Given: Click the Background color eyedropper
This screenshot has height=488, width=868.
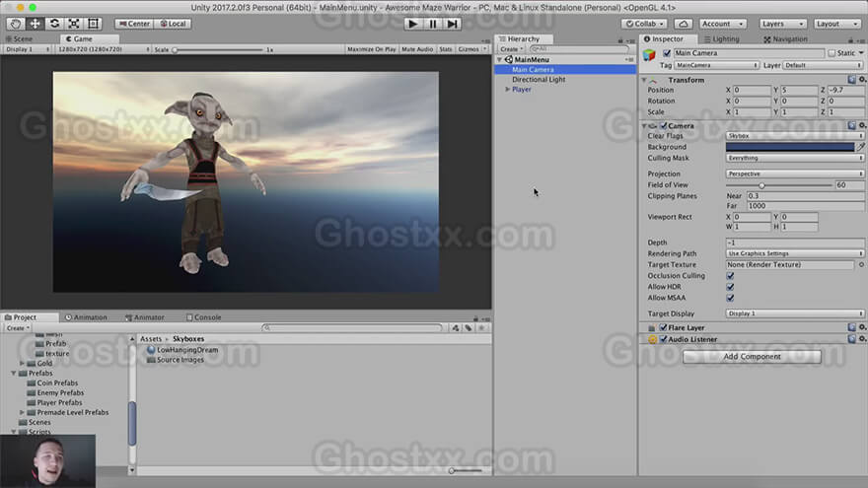Looking at the screenshot, I should [860, 147].
